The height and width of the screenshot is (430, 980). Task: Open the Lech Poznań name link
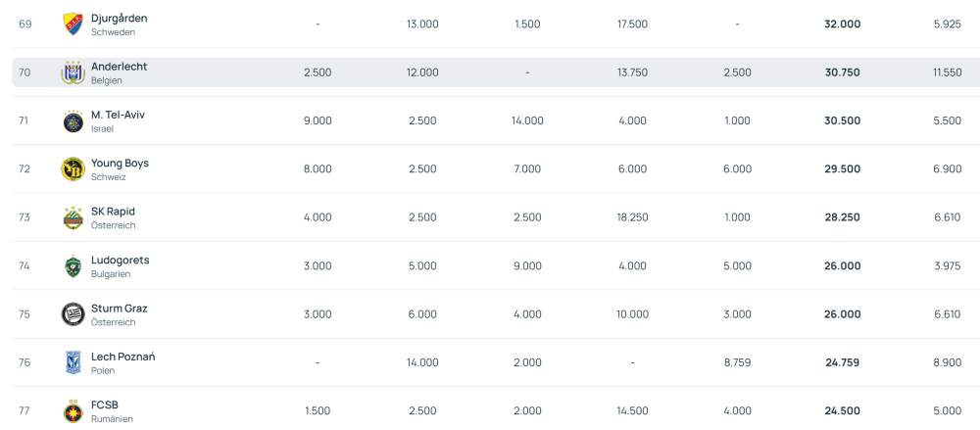pyautogui.click(x=122, y=357)
